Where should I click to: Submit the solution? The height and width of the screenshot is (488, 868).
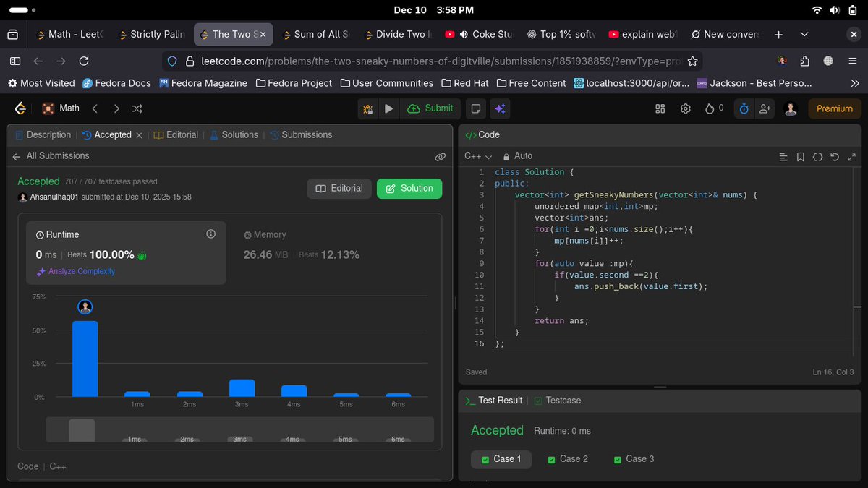pyautogui.click(x=430, y=108)
